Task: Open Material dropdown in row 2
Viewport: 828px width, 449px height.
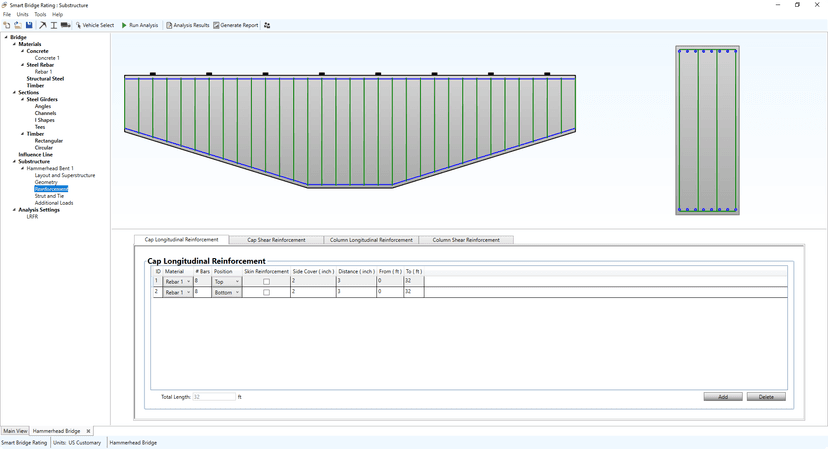Action: pyautogui.click(x=177, y=292)
